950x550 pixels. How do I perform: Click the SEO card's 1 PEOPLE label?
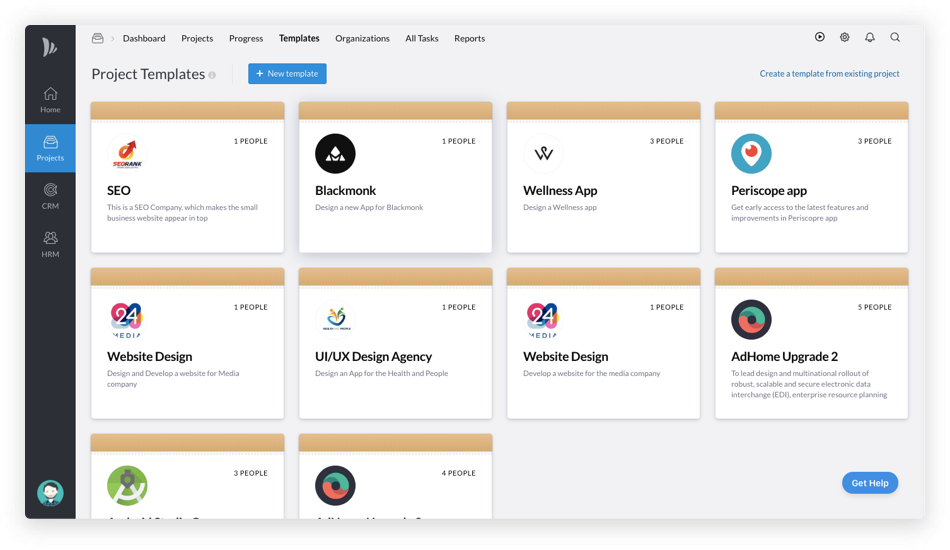pos(251,141)
